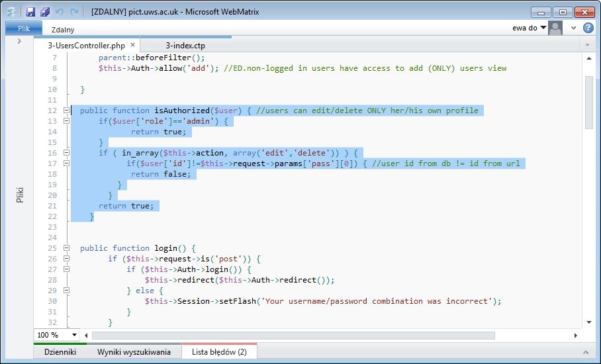Click the WebMatrix application logo icon
Image resolution: width=601 pixels, height=364 pixels.
(12, 12)
